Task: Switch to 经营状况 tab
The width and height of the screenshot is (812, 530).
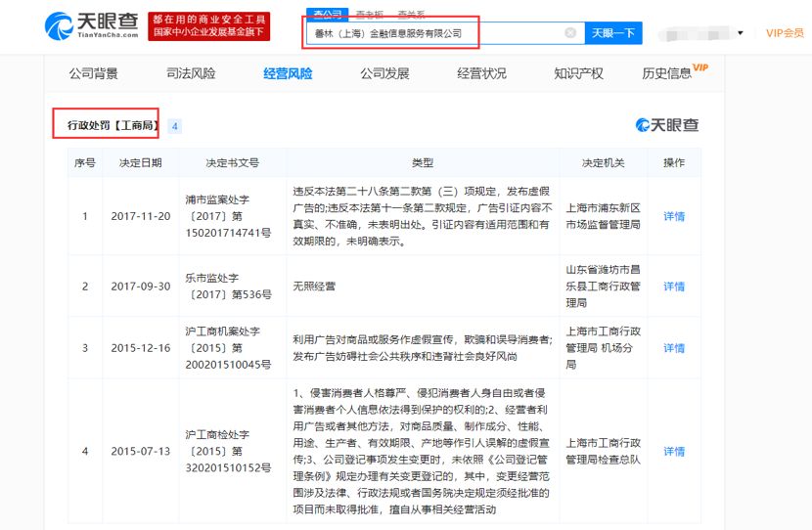Action: pos(481,73)
